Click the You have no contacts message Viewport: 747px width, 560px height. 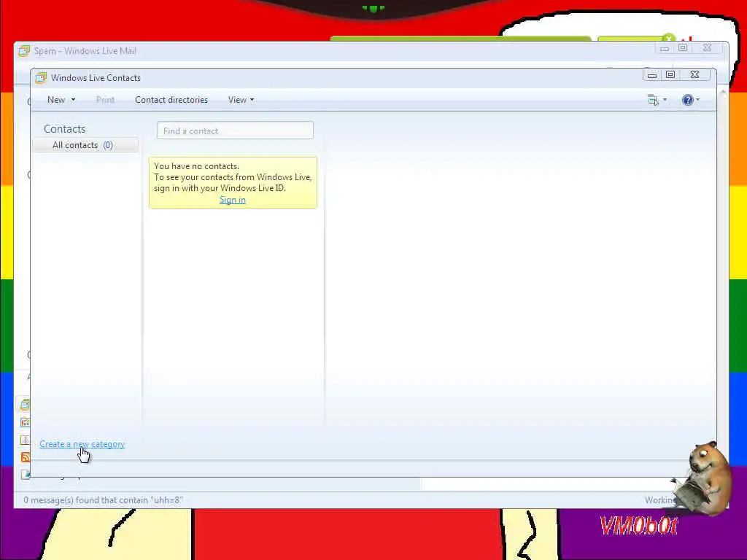tap(233, 182)
